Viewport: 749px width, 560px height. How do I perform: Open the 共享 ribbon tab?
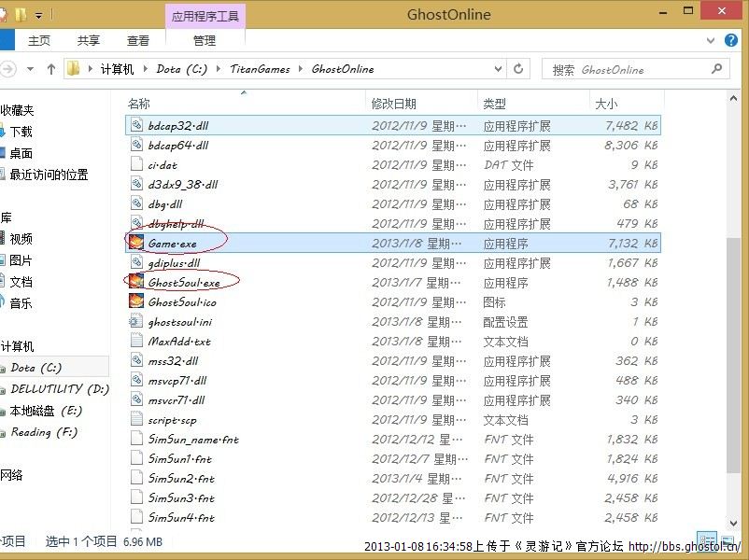[89, 41]
